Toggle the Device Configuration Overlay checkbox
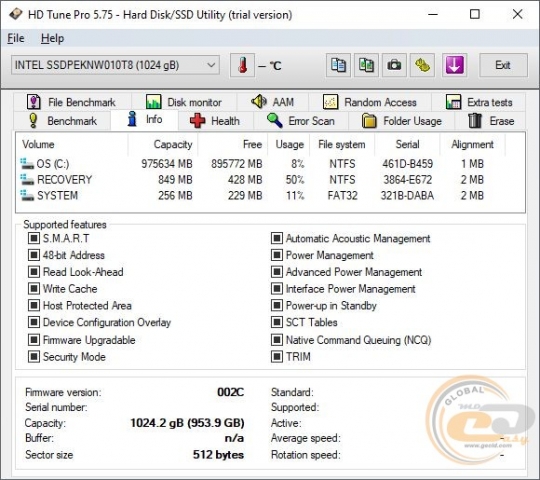The height and width of the screenshot is (480, 540). (x=34, y=322)
